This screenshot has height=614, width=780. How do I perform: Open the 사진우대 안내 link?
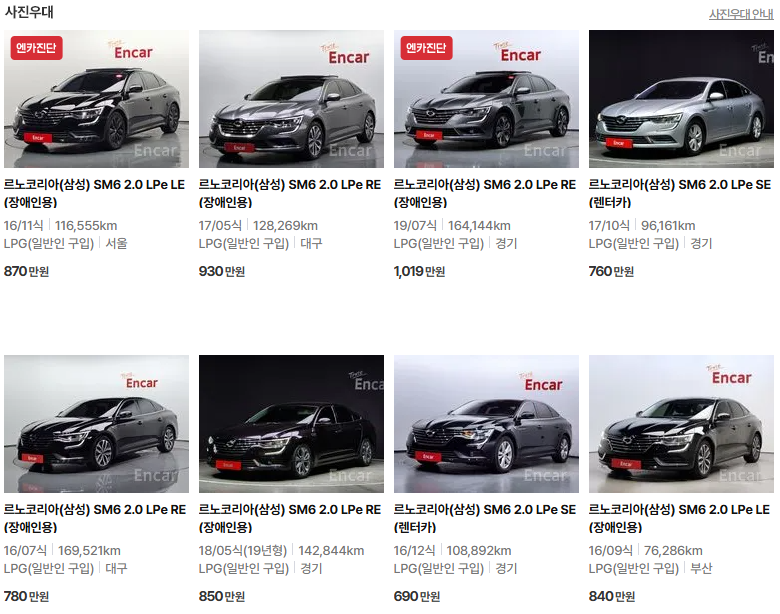click(x=741, y=14)
